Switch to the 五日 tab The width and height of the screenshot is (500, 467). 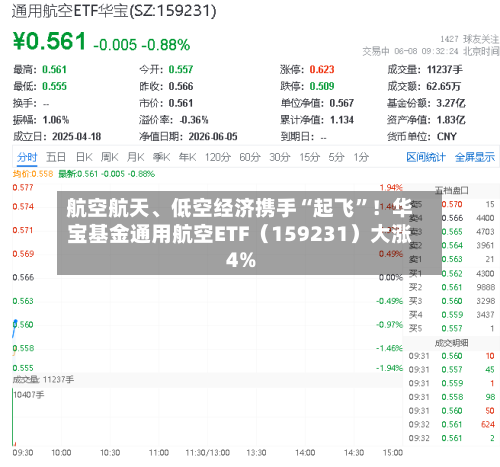pyautogui.click(x=56, y=157)
